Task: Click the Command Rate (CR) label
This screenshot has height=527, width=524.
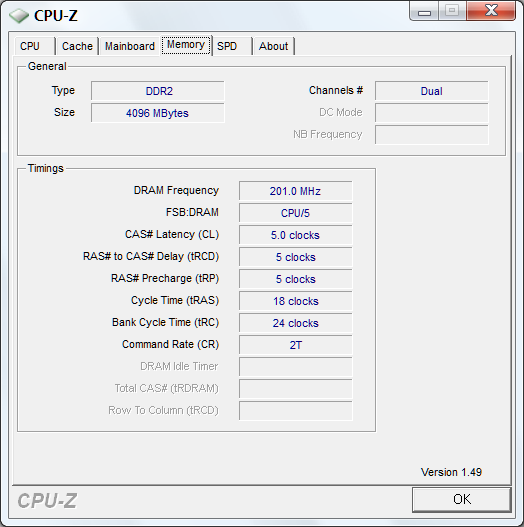Action: [170, 344]
